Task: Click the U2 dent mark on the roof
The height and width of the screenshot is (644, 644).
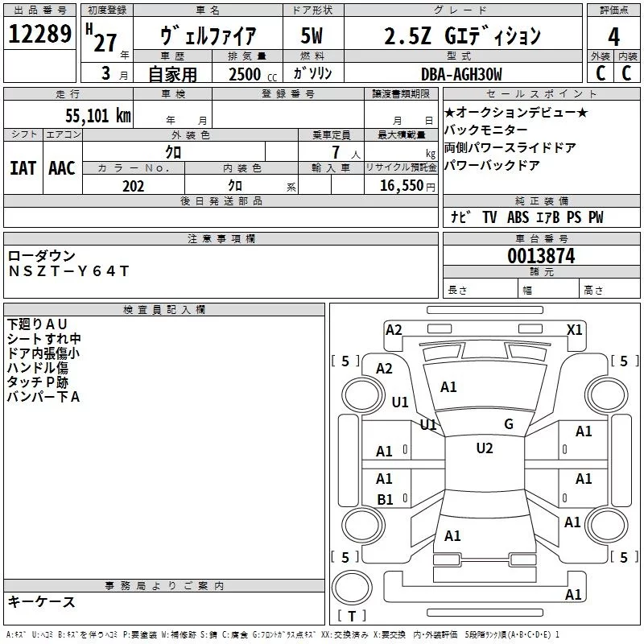Action: pos(484,448)
